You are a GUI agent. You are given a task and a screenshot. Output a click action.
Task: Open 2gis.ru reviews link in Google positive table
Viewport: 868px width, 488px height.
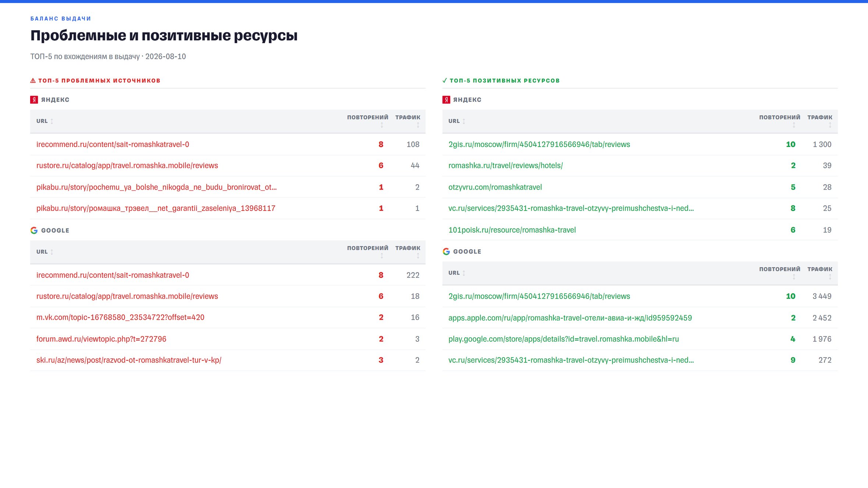[x=539, y=296]
